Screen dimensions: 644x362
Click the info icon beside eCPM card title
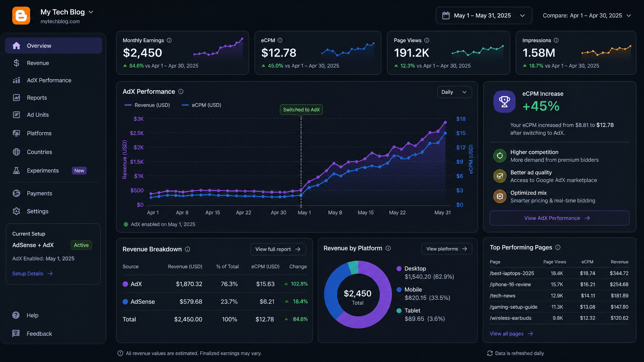point(280,40)
